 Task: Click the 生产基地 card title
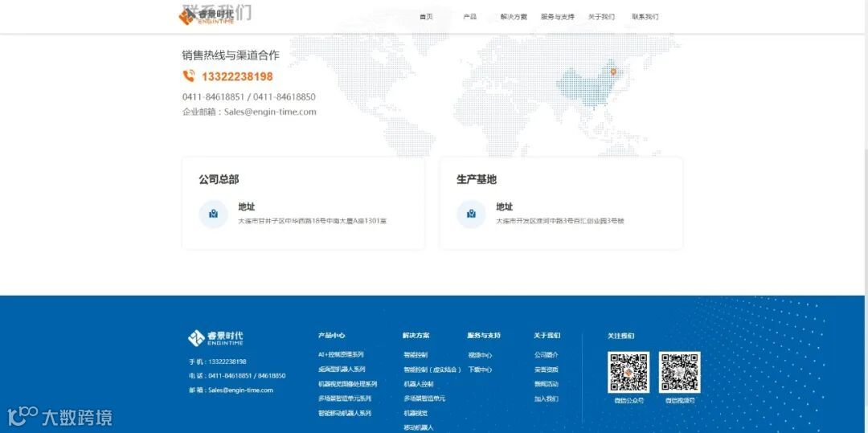pyautogui.click(x=477, y=180)
